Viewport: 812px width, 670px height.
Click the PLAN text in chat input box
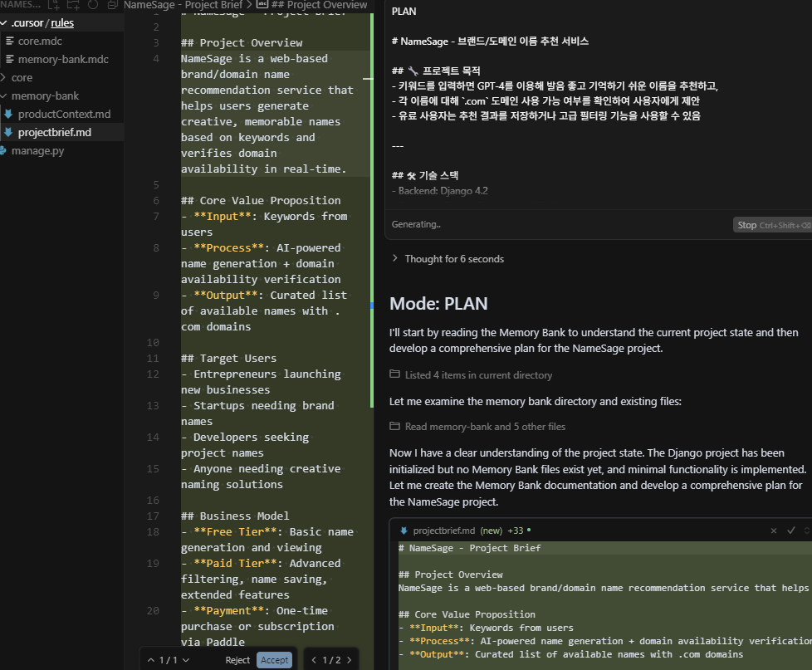(404, 12)
